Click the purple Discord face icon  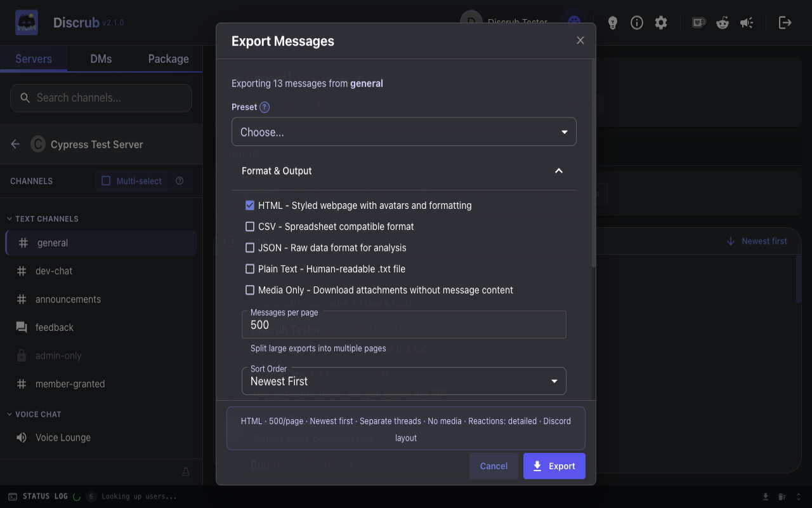(574, 22)
